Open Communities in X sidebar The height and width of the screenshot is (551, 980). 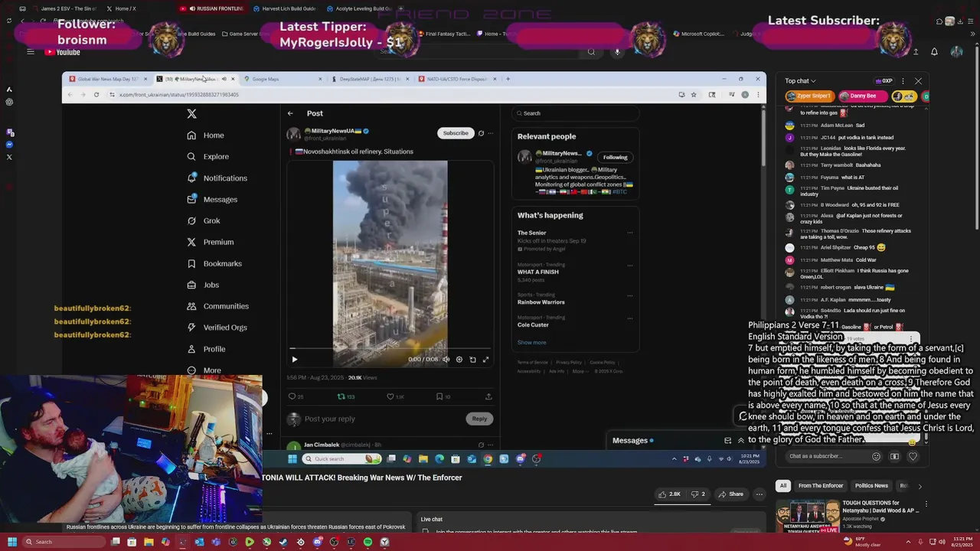[x=217, y=306]
